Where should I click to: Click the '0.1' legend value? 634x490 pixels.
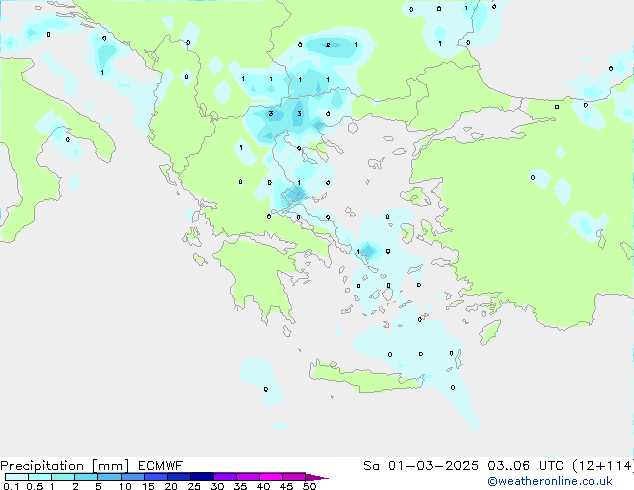11,486
